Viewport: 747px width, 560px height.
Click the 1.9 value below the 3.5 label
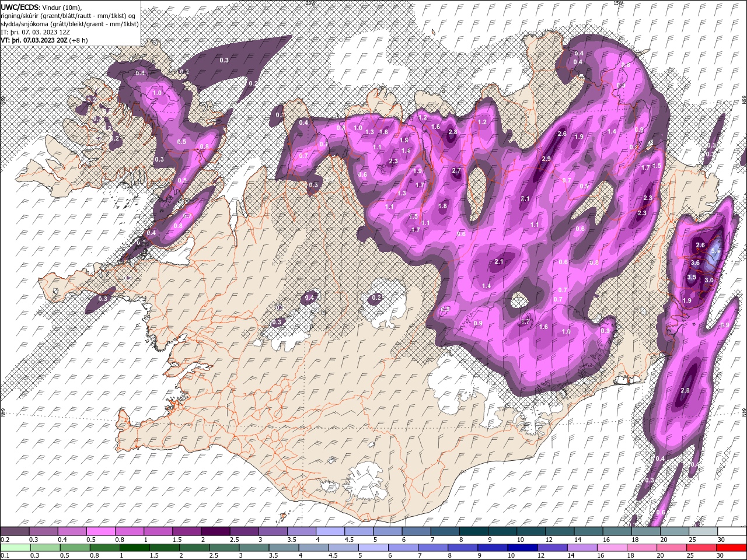[x=687, y=301]
